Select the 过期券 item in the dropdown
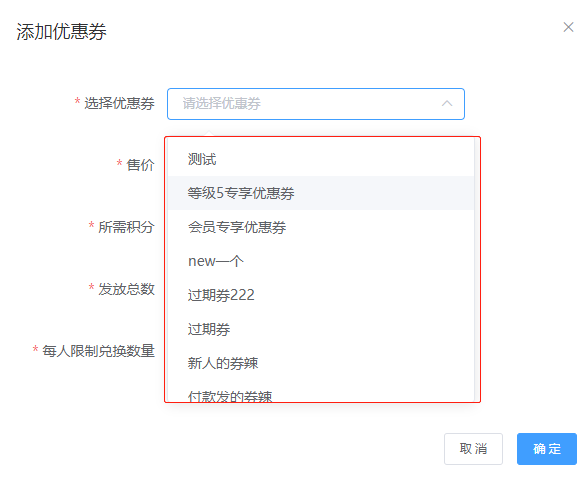 (x=321, y=329)
